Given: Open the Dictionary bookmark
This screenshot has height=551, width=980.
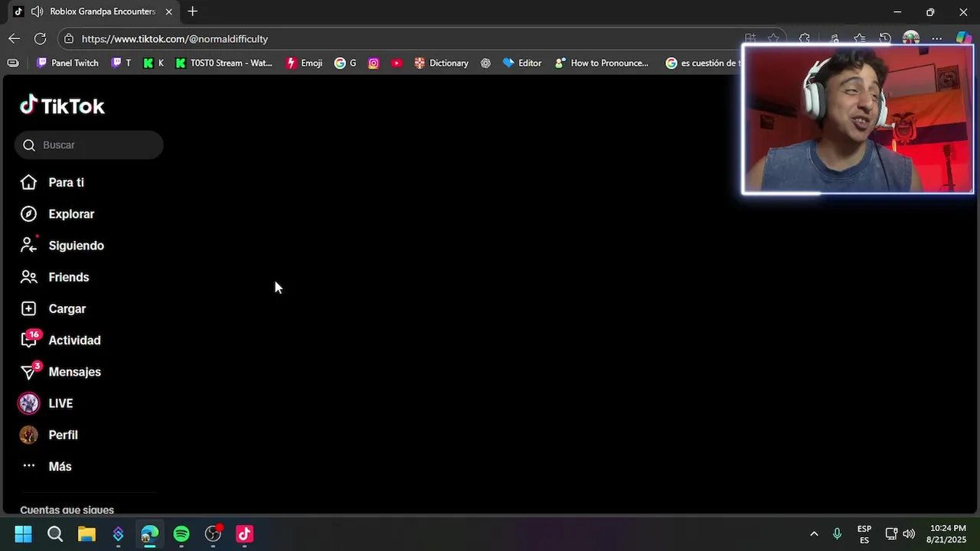Looking at the screenshot, I should pos(441,63).
